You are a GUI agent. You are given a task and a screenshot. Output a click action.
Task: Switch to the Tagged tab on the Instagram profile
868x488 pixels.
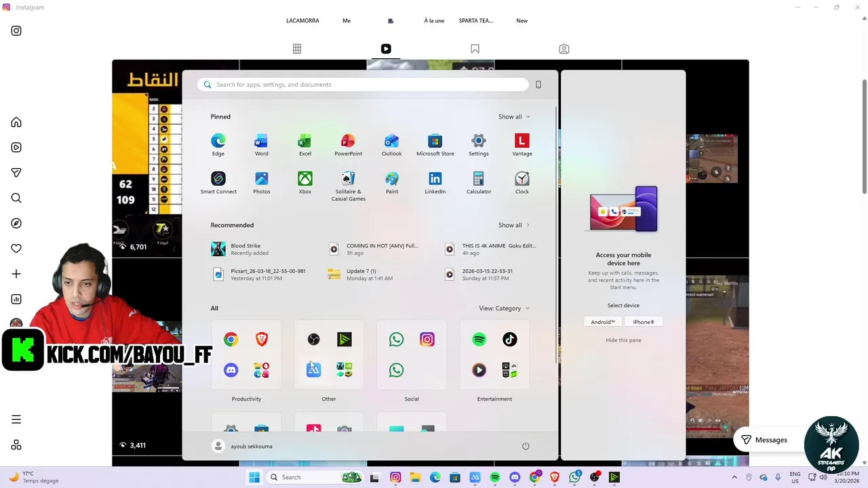tap(564, 49)
